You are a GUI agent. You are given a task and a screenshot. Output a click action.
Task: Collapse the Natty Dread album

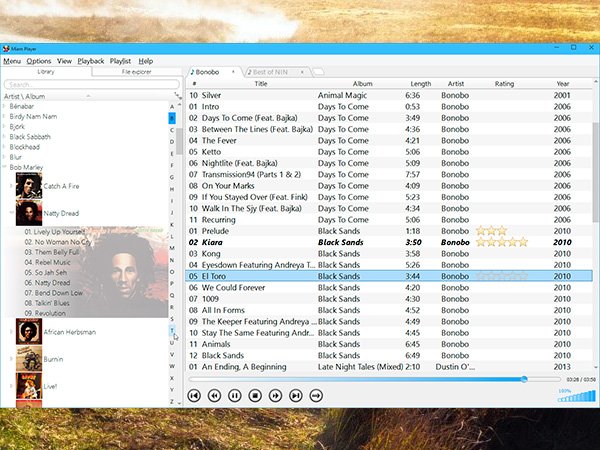(12, 213)
